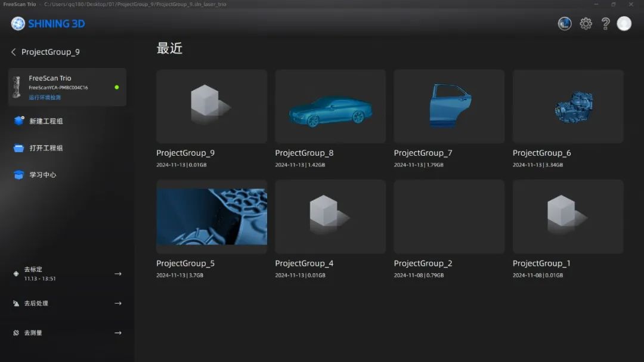Open ProjectGroup_7 car door thumbnail
The height and width of the screenshot is (362, 644).
point(449,107)
